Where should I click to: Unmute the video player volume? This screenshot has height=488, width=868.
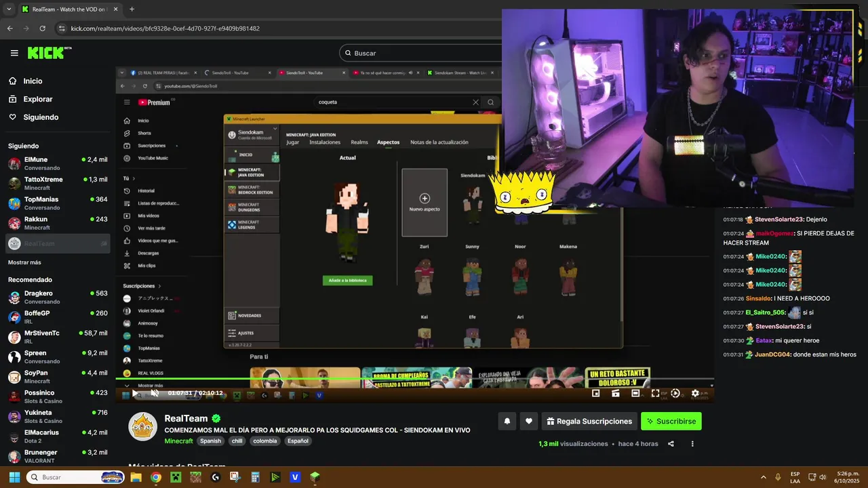point(155,393)
